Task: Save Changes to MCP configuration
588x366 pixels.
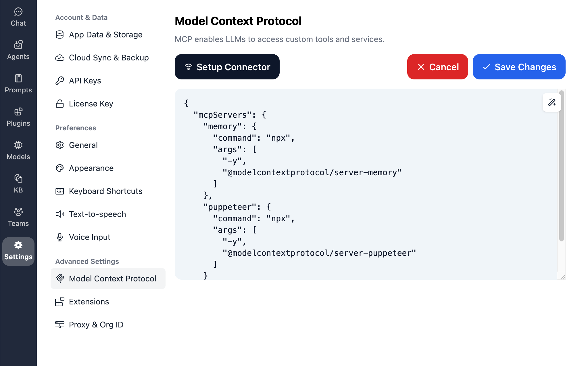Action: (519, 67)
